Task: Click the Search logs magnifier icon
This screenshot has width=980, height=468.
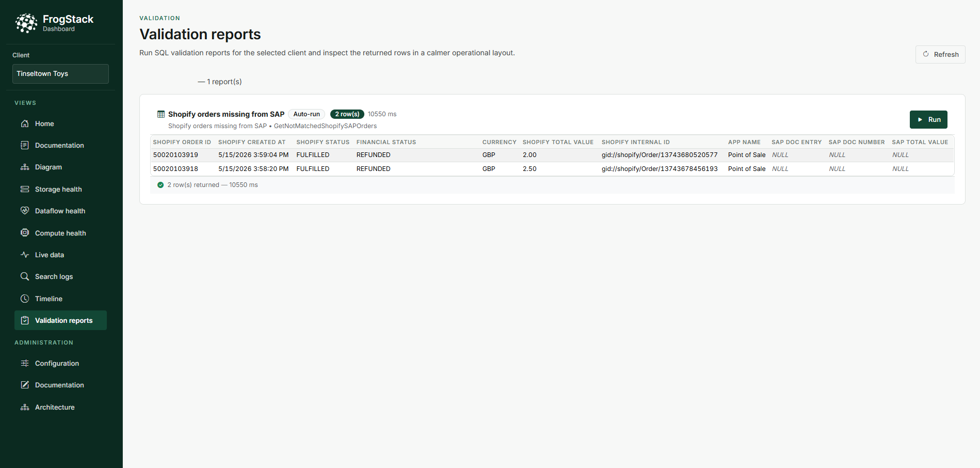Action: click(25, 276)
